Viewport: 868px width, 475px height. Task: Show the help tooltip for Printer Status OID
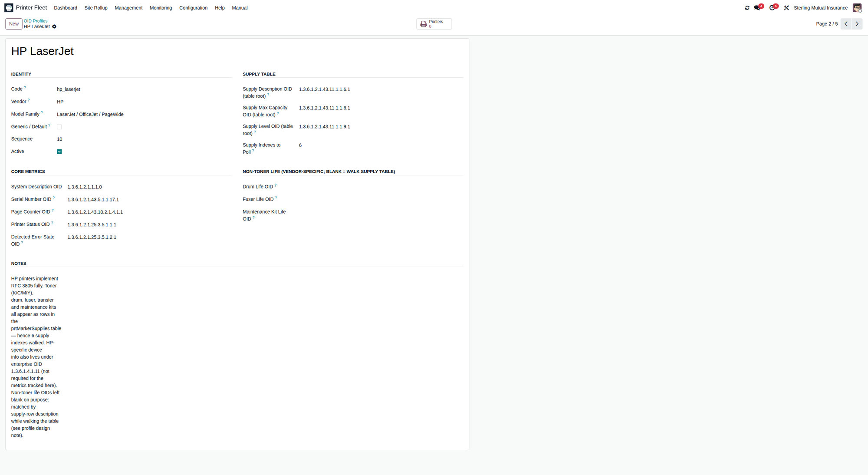[52, 223]
